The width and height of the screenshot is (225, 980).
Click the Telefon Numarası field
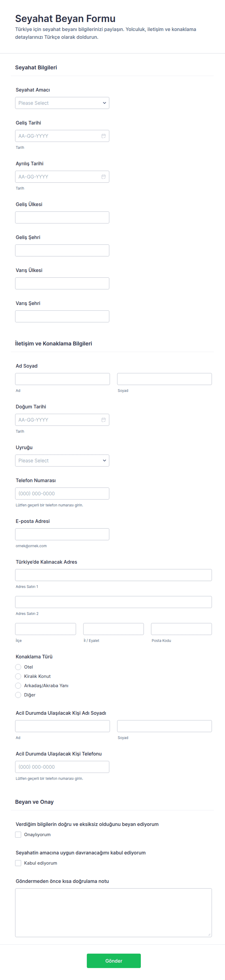point(62,493)
